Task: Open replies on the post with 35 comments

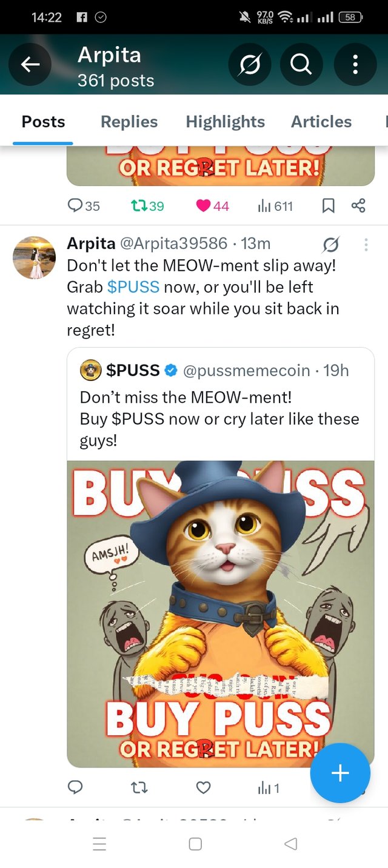Action: 84,206
